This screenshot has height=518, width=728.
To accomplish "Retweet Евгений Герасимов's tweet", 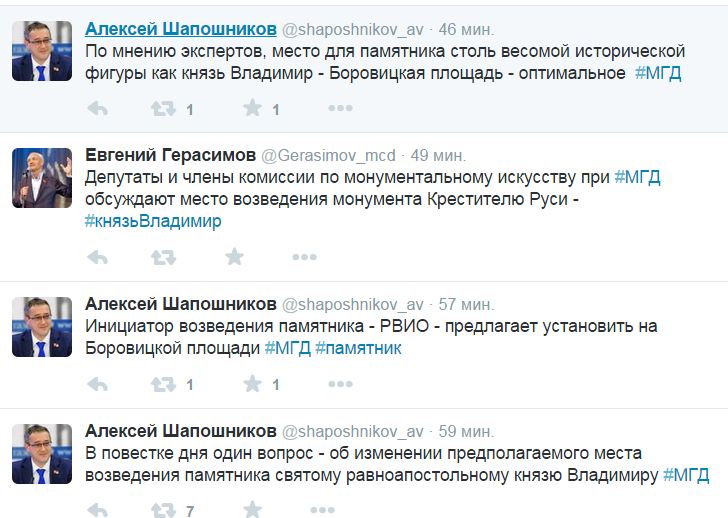I will 162,257.
